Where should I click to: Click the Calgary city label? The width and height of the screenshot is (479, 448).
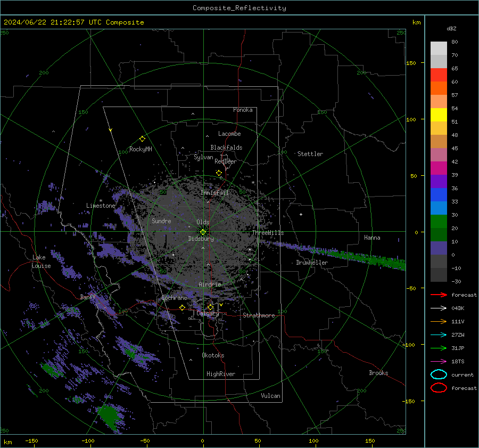click(208, 313)
